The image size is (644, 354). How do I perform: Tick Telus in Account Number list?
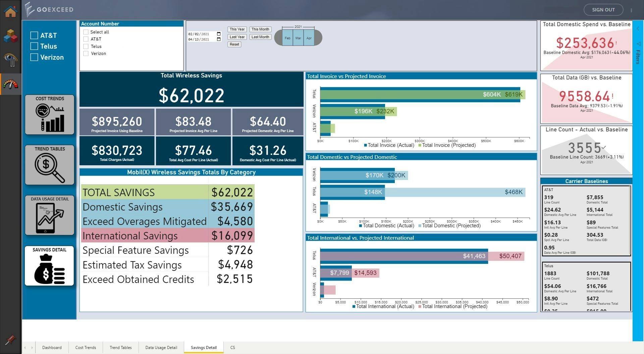pyautogui.click(x=86, y=46)
